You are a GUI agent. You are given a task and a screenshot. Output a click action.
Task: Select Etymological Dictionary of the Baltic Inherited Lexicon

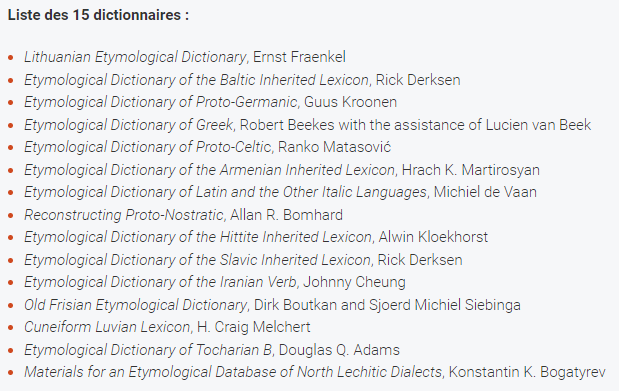197,80
